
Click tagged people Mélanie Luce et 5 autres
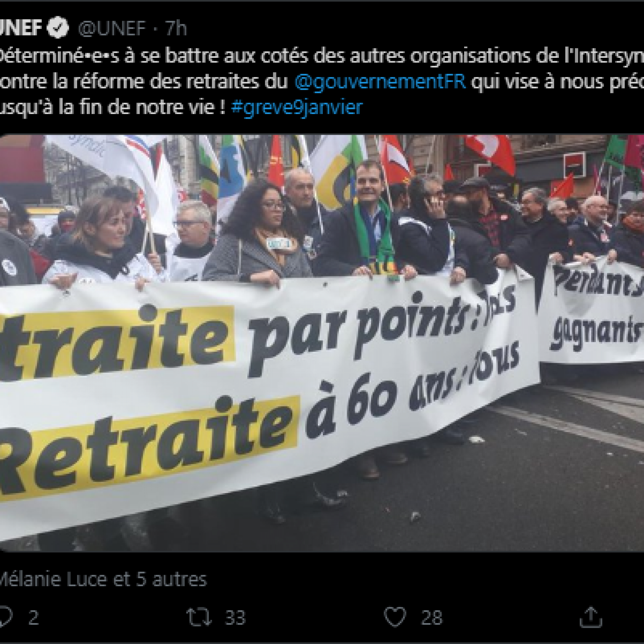click(103, 579)
